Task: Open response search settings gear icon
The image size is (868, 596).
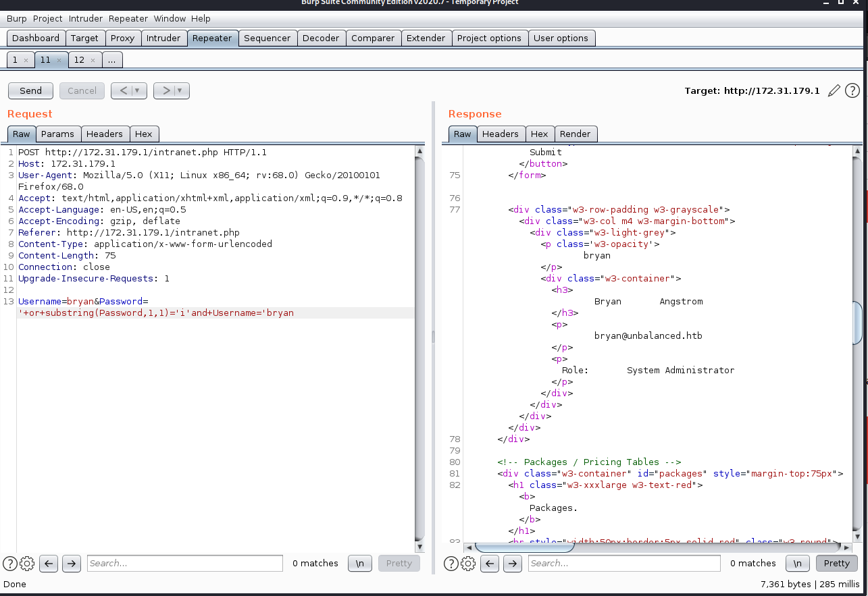Action: [468, 564]
